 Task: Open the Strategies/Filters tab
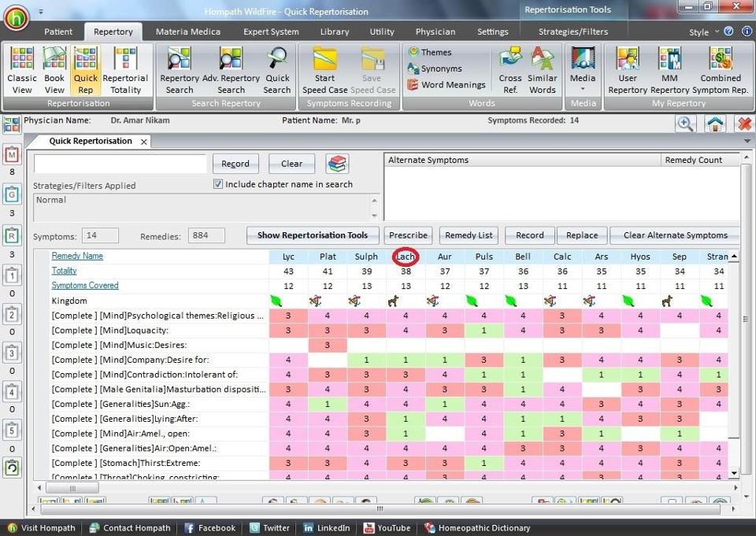tap(573, 31)
